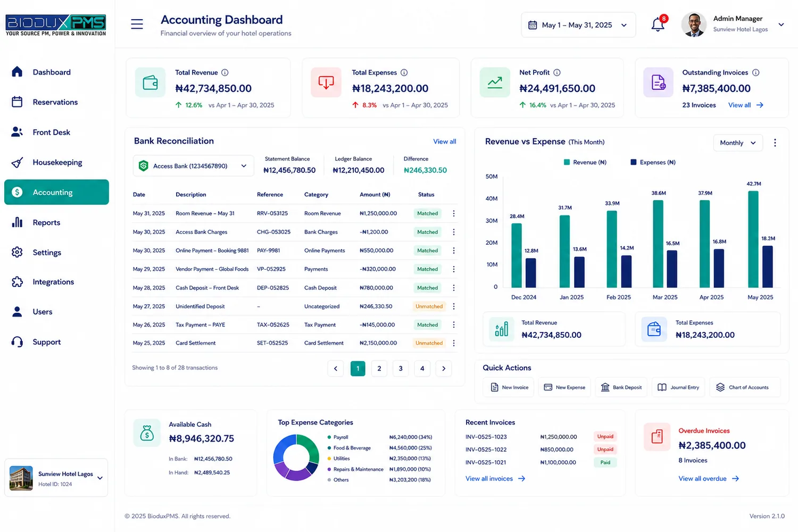Click the Overdue Invoices red icon
Image resolution: width=798 pixels, height=532 pixels.
click(x=657, y=437)
